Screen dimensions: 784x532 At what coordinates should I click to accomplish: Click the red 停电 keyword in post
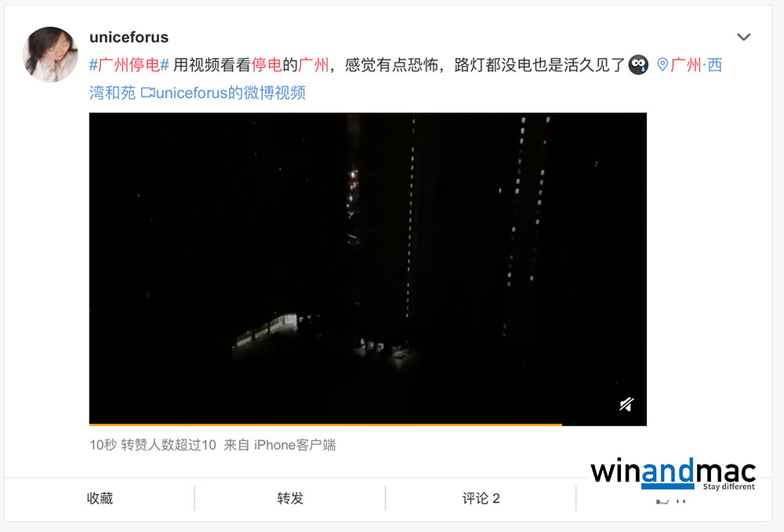[x=267, y=65]
